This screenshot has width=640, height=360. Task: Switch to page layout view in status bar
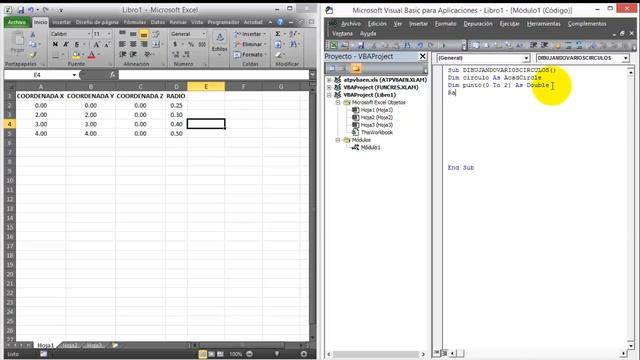(211, 354)
